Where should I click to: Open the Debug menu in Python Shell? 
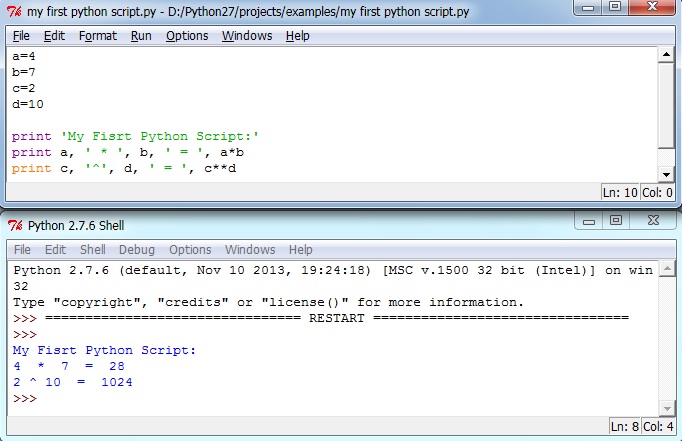coord(137,250)
